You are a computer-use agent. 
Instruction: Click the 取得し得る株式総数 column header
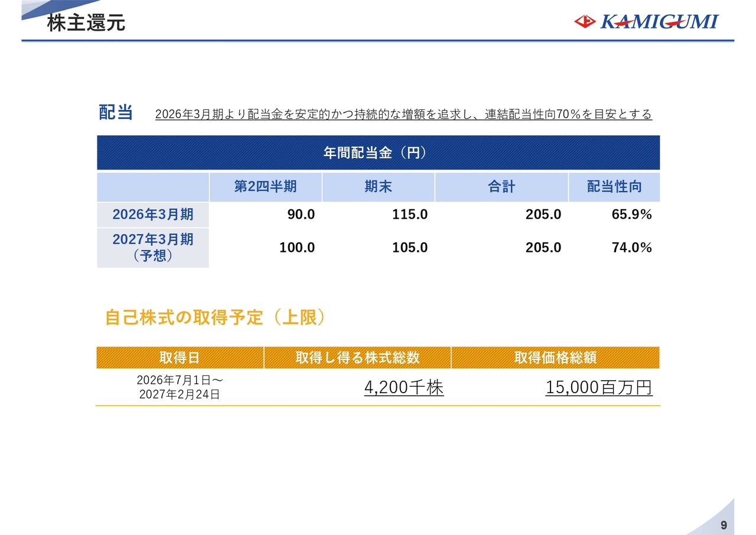click(357, 358)
